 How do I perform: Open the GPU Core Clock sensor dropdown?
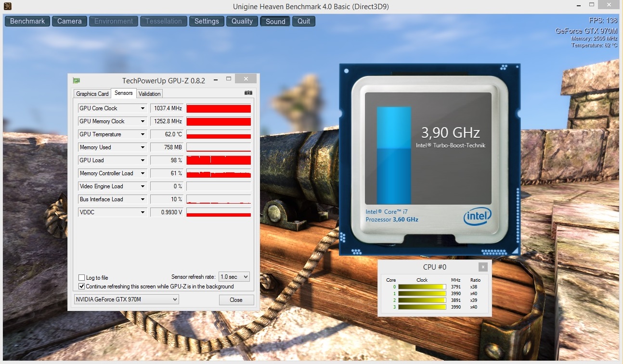tap(143, 108)
